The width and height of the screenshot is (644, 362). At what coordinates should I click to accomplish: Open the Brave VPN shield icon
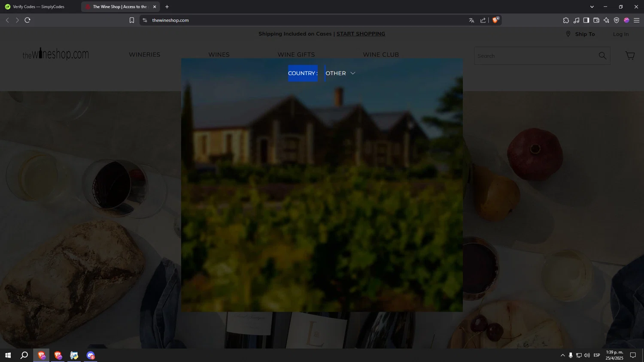pyautogui.click(x=617, y=20)
